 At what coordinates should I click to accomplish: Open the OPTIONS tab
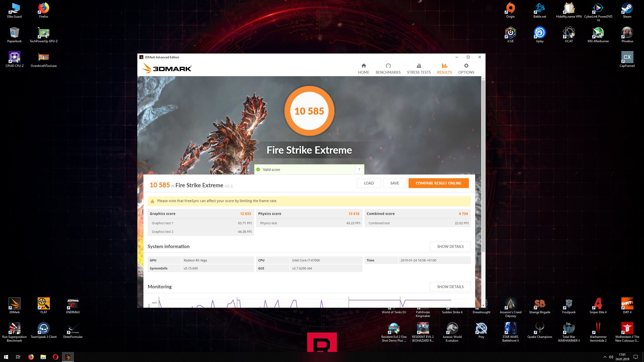pos(466,69)
